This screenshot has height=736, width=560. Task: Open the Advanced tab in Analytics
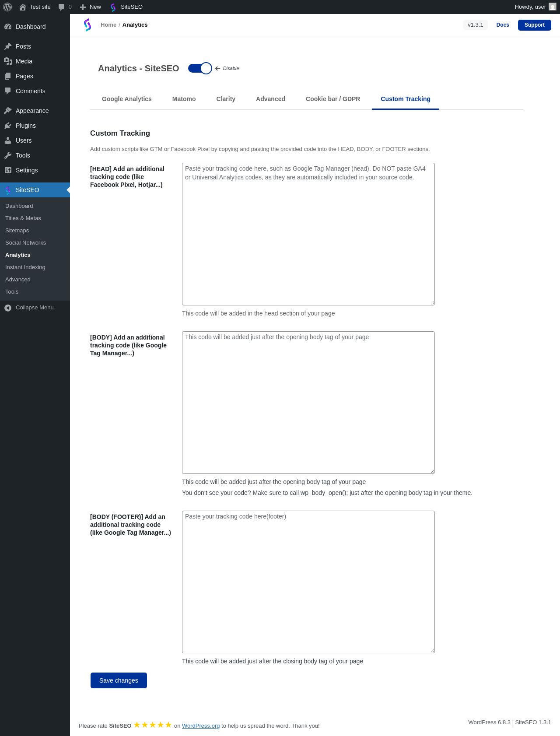(270, 99)
